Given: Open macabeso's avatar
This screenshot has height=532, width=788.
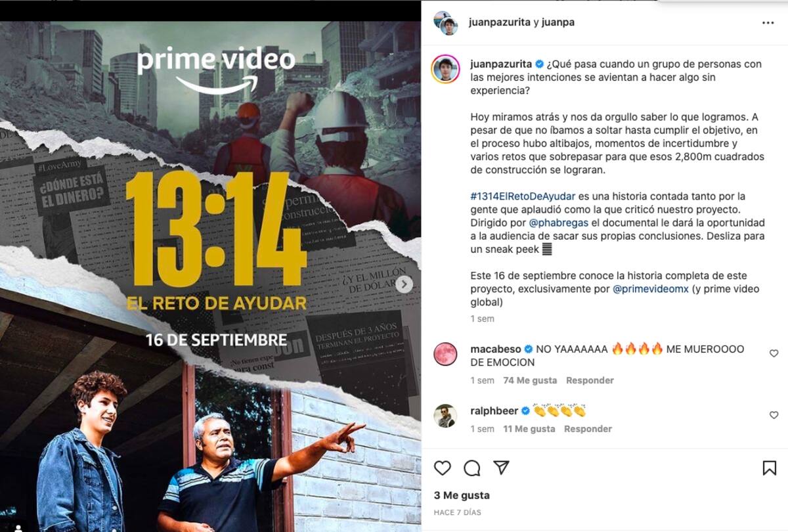Looking at the screenshot, I should coord(445,354).
